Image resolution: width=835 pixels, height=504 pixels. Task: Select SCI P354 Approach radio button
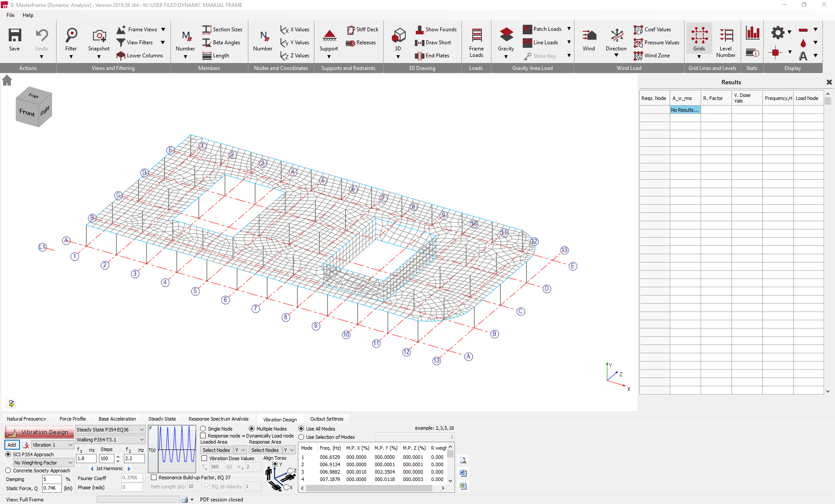click(8, 454)
